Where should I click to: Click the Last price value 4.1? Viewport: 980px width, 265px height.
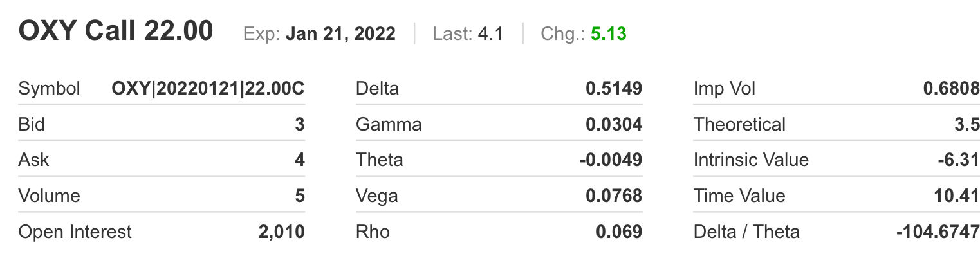pos(490,33)
